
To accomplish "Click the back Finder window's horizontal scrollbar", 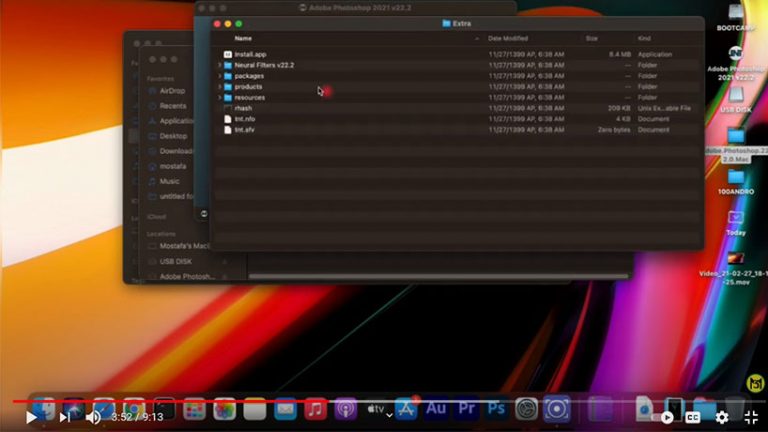I will [438, 276].
